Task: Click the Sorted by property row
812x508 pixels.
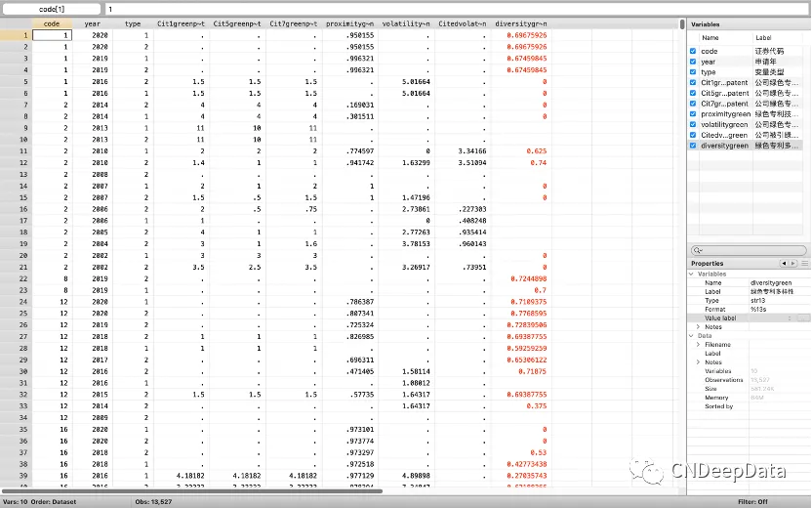Action: 749,406
